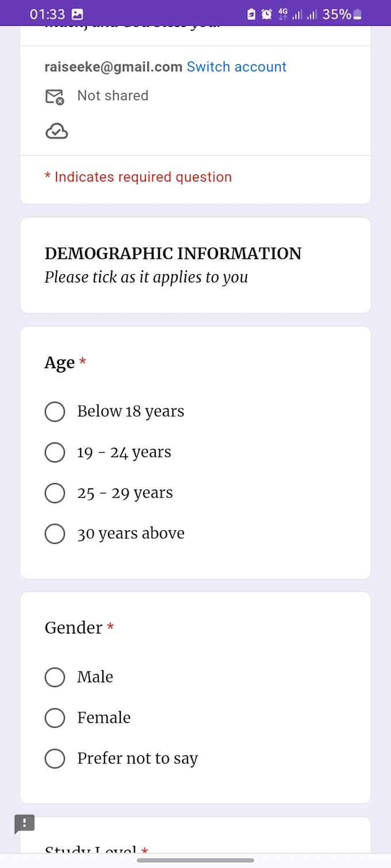Choose 'Prefer not to say' for gender
This screenshot has width=391, height=868.
(x=55, y=758)
